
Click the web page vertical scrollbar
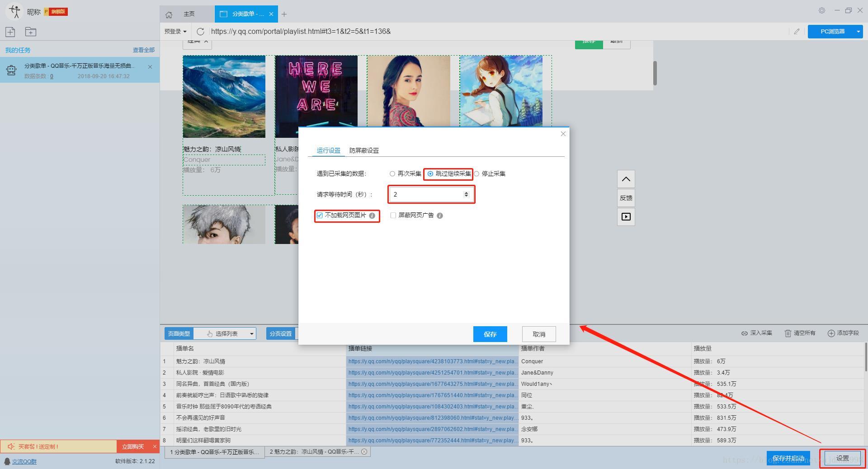[x=655, y=72]
